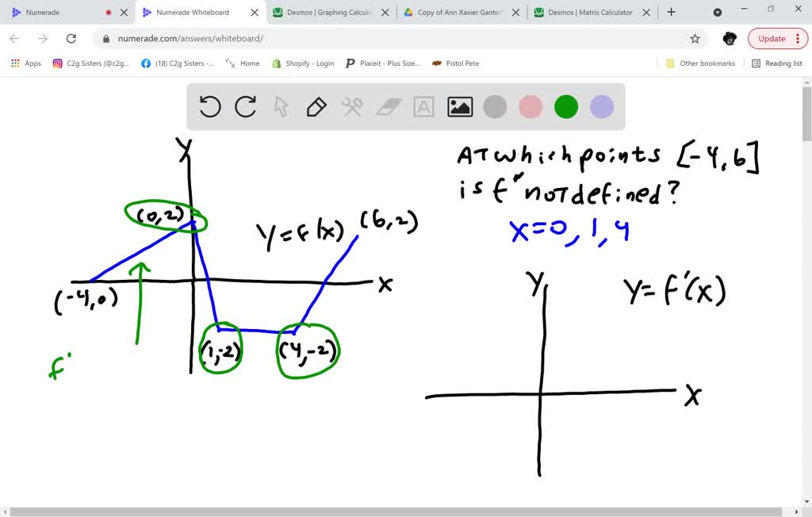This screenshot has height=517, width=812.
Task: Pick the green color swatch
Action: tap(565, 107)
